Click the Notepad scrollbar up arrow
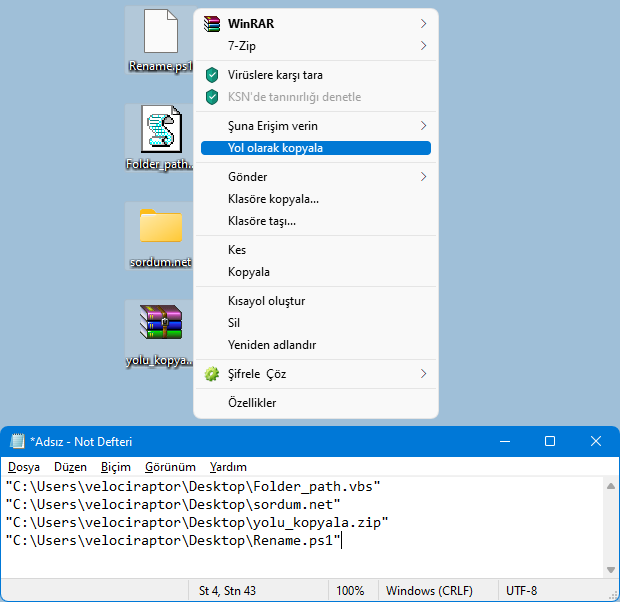 pos(611,486)
